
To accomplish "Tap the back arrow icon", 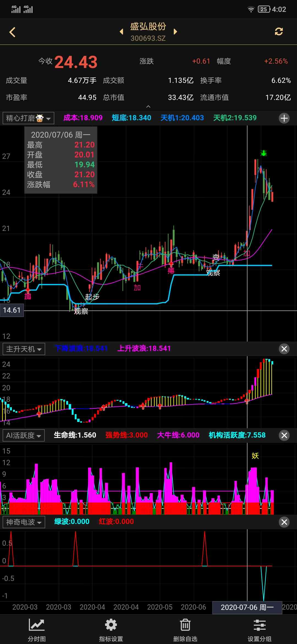I will [12, 32].
